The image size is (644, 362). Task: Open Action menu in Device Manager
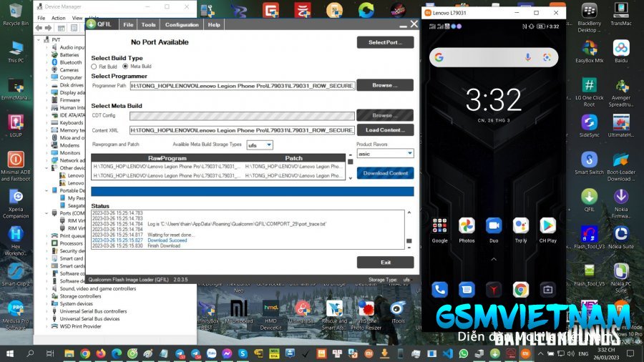(59, 18)
